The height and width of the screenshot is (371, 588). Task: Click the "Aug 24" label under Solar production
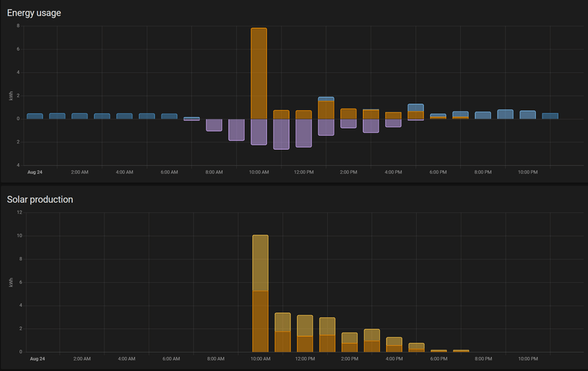(37, 359)
